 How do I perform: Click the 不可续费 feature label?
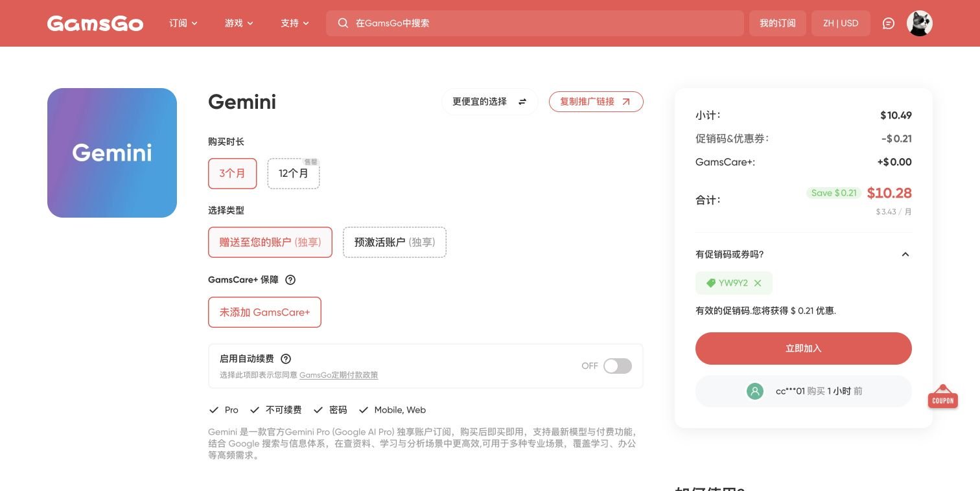284,410
